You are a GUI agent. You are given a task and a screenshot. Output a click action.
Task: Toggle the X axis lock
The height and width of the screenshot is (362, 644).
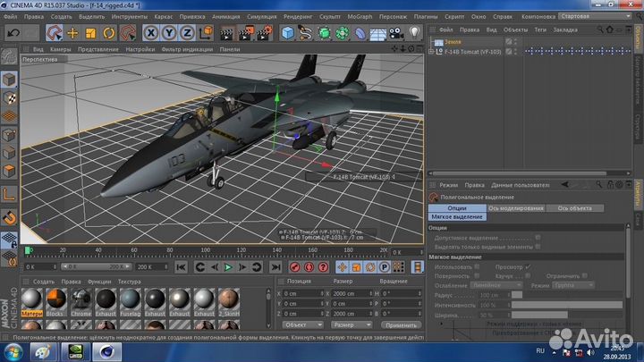pos(151,33)
